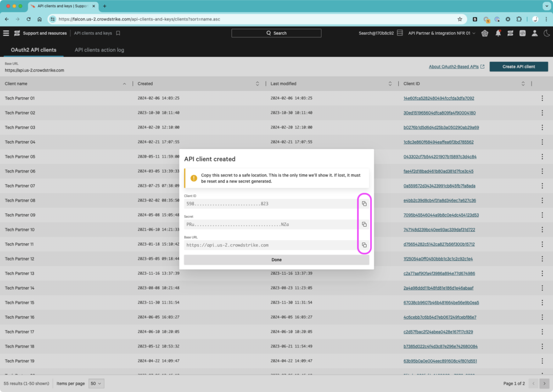
Task: Toggle dark mode moon icon
Action: pos(547,33)
